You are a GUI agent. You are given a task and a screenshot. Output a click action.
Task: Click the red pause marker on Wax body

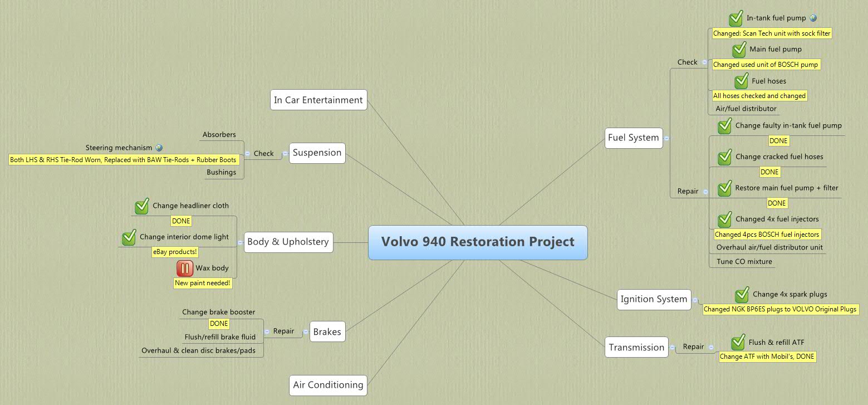click(184, 268)
